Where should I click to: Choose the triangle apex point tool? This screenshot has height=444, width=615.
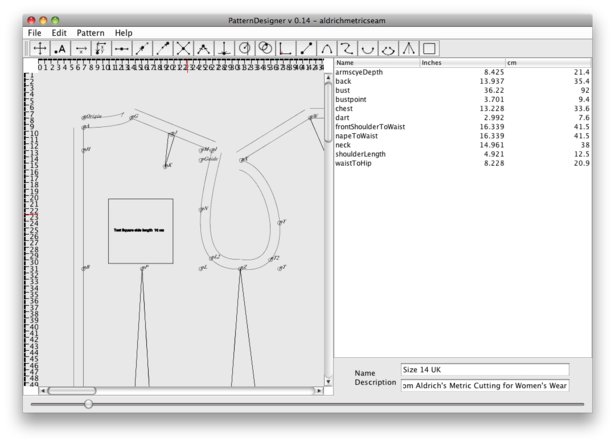[x=204, y=49]
